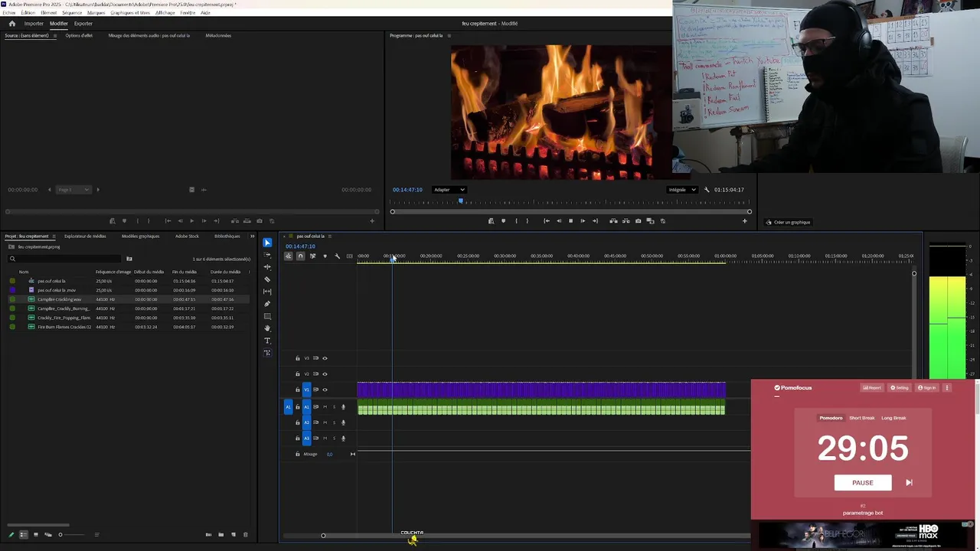Select Short Break in Pomofocus
The image size is (980, 551).
click(861, 418)
